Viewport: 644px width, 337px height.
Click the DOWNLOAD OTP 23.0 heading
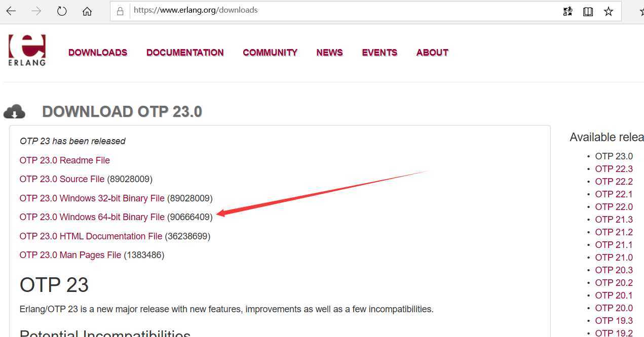(122, 112)
